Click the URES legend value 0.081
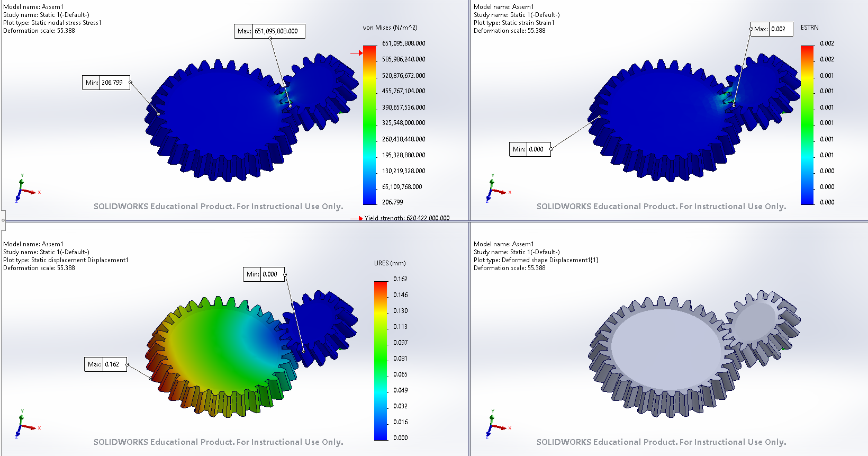868x456 pixels. coord(401,359)
